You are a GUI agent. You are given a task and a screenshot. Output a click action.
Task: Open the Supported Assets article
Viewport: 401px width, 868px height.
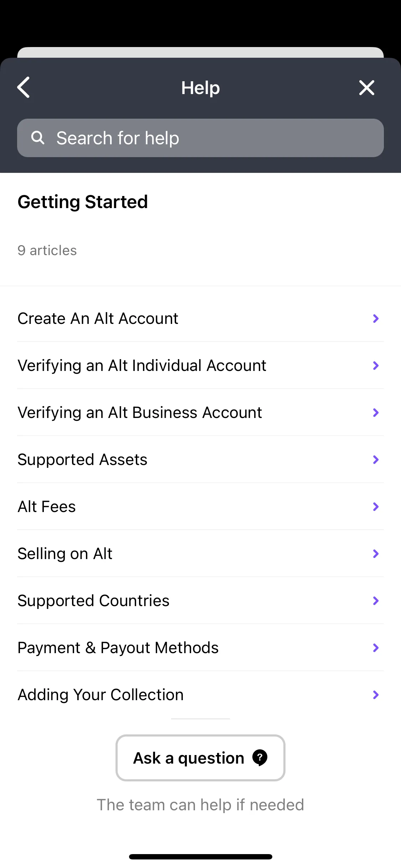tap(200, 460)
